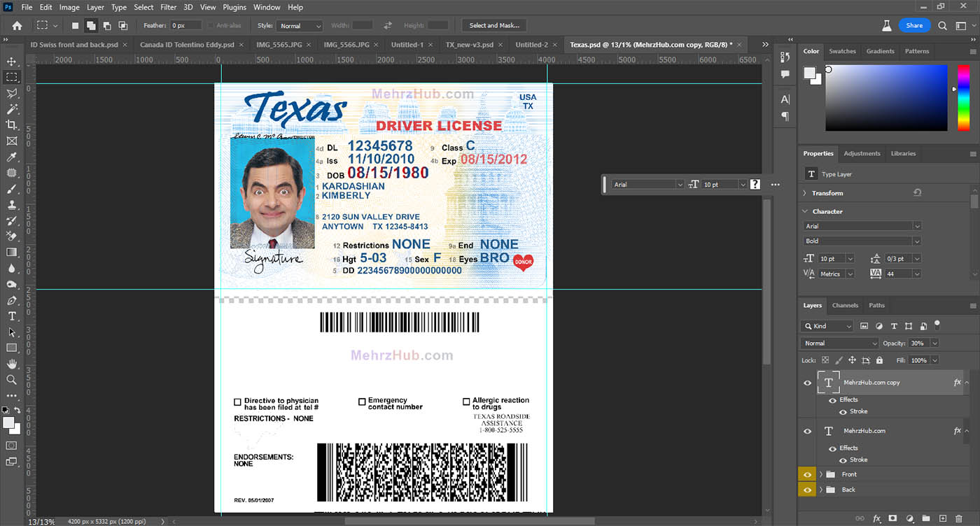This screenshot has width=980, height=526.
Task: Select the Polygonal Lasso tool
Action: [x=12, y=93]
